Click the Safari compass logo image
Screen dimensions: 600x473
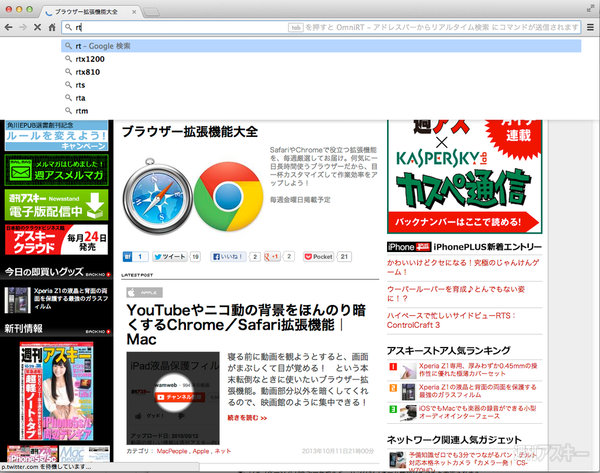(158, 196)
